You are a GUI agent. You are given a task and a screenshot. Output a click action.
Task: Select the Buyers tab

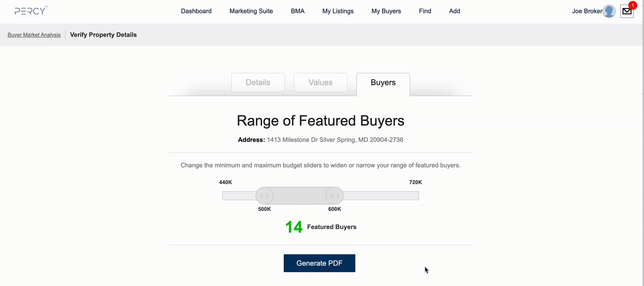[383, 84]
